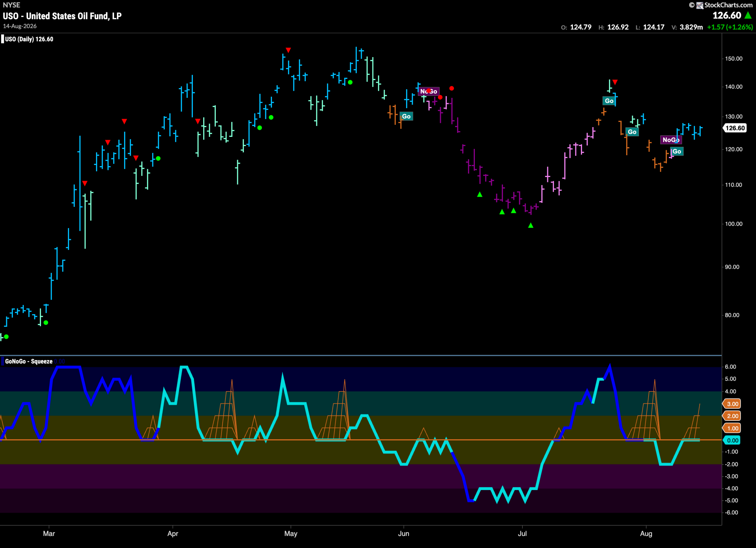Click the red down-triangle at May high

click(x=288, y=50)
